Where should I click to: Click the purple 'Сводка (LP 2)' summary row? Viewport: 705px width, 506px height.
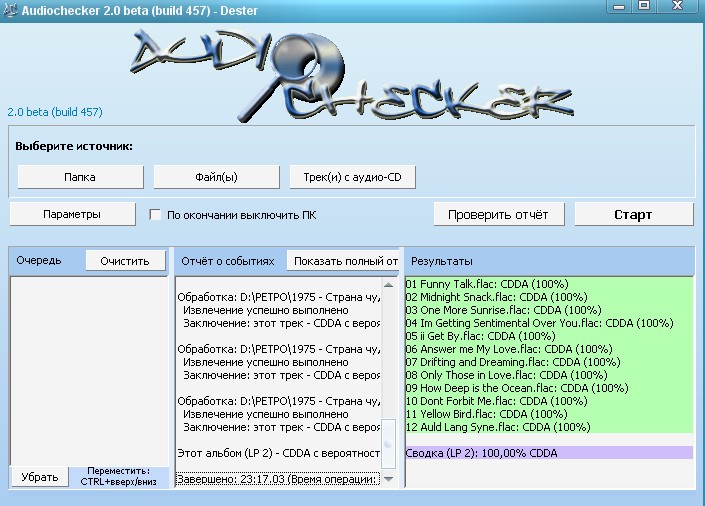[x=548, y=453]
